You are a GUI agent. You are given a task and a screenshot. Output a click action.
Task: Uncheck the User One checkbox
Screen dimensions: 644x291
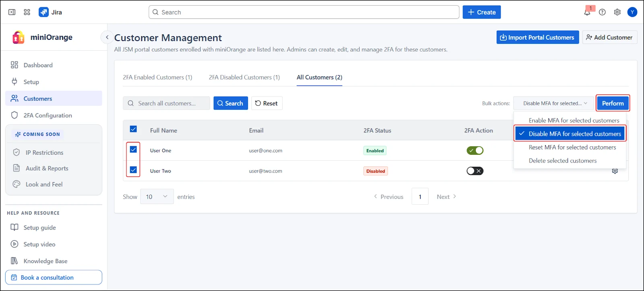point(133,150)
